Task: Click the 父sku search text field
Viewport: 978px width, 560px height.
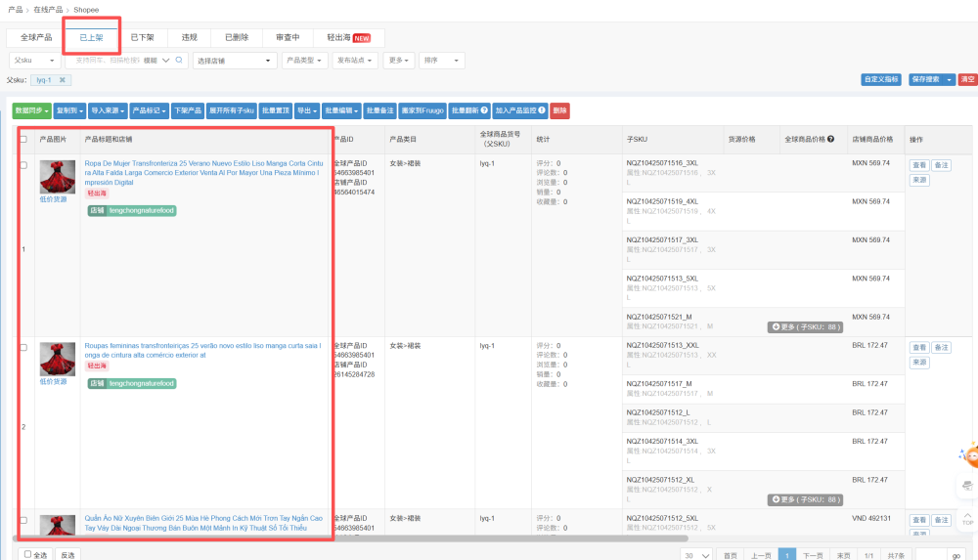Action: [108, 61]
